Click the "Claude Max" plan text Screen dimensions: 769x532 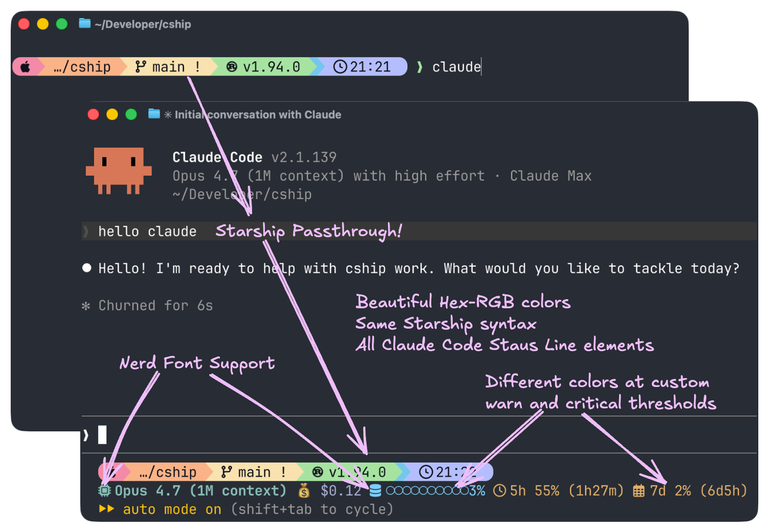[x=551, y=176]
